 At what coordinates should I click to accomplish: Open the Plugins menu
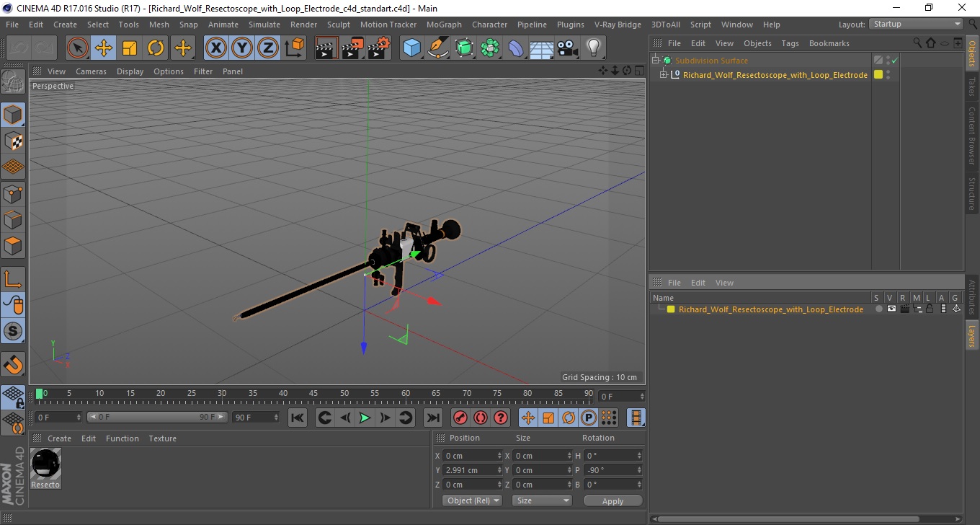tap(571, 25)
